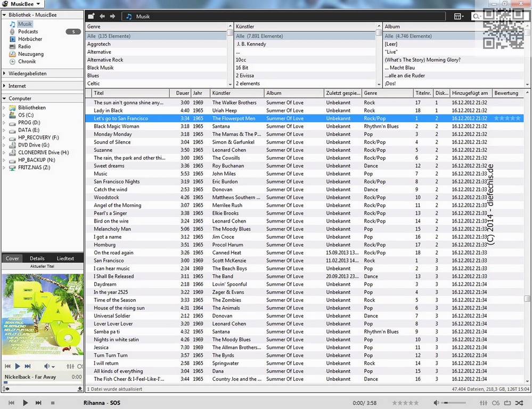Image resolution: width=532 pixels, height=409 pixels.
Task: Select DATA (E:) drive
Action: pos(29,130)
